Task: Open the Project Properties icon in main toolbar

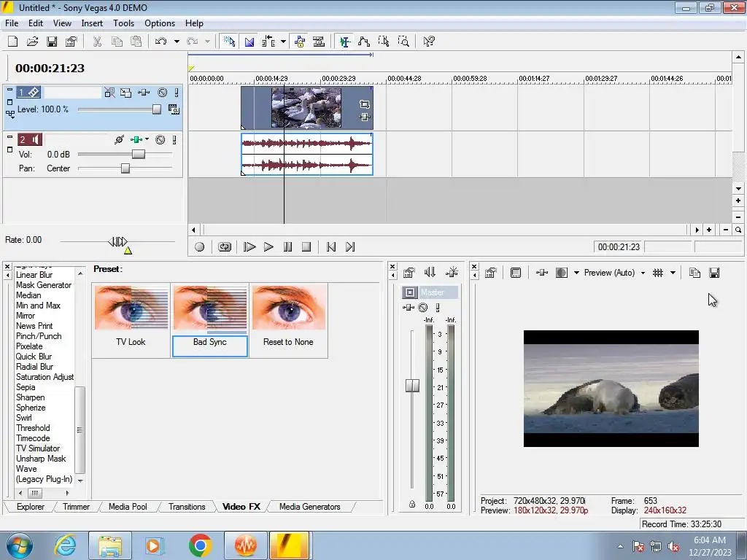Action: [x=71, y=42]
